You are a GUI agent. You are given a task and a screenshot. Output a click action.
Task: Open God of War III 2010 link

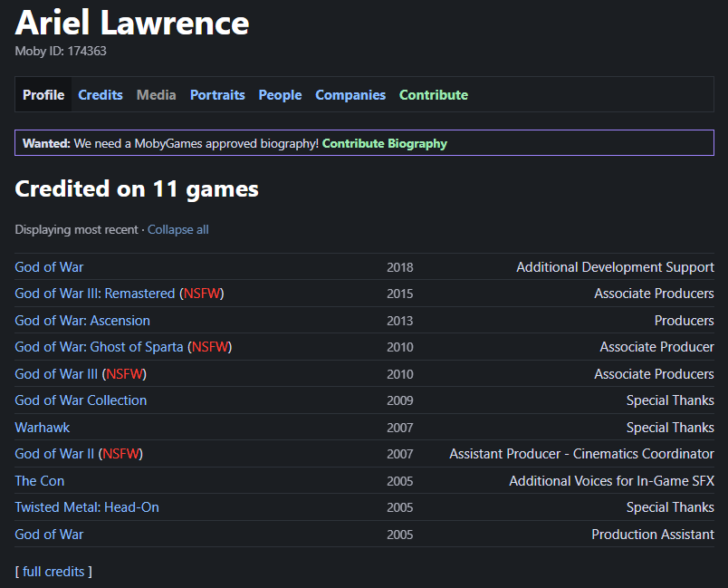tap(56, 374)
